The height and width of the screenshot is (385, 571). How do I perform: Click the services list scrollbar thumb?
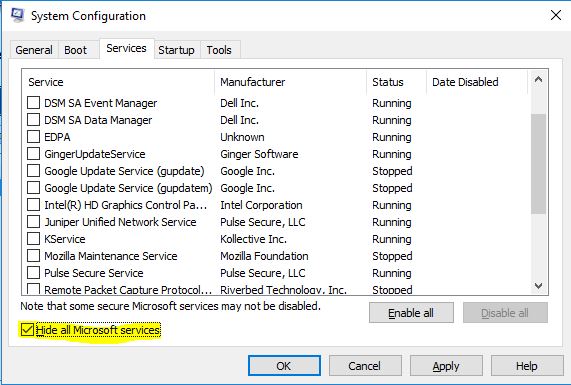[538, 164]
